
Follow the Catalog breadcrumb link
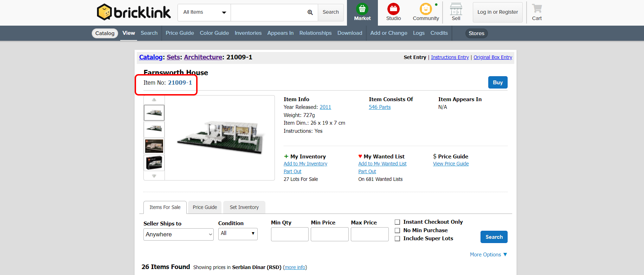point(151,57)
